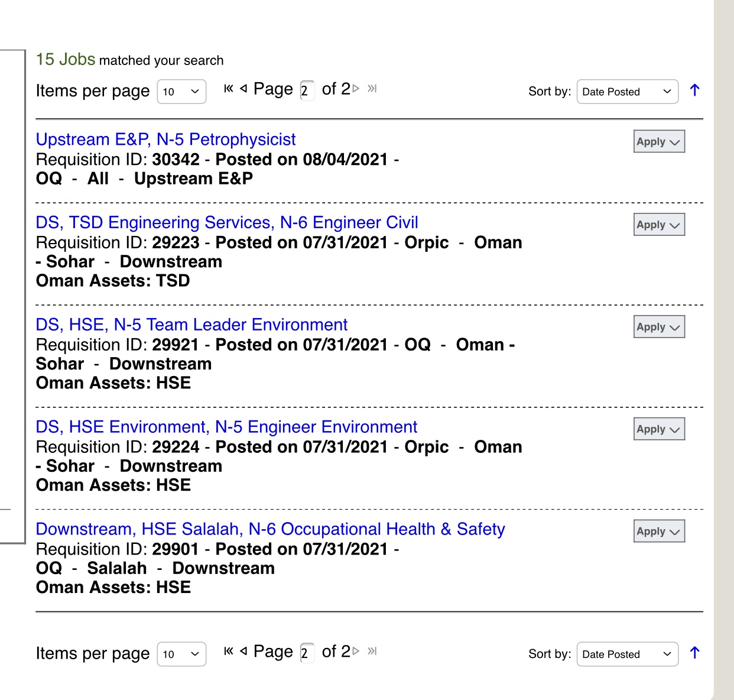The image size is (734, 700).
Task: Open bottom Sort by Date Posted dropdown
Action: pyautogui.click(x=627, y=654)
